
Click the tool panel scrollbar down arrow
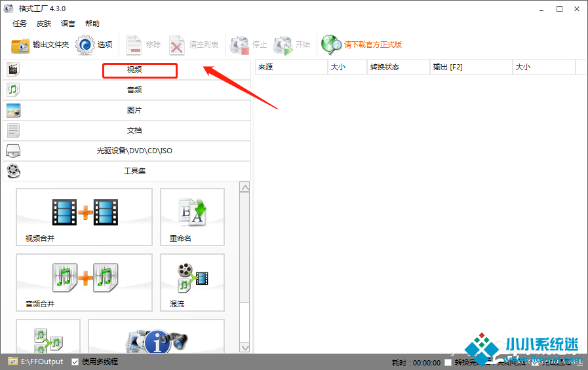(245, 347)
